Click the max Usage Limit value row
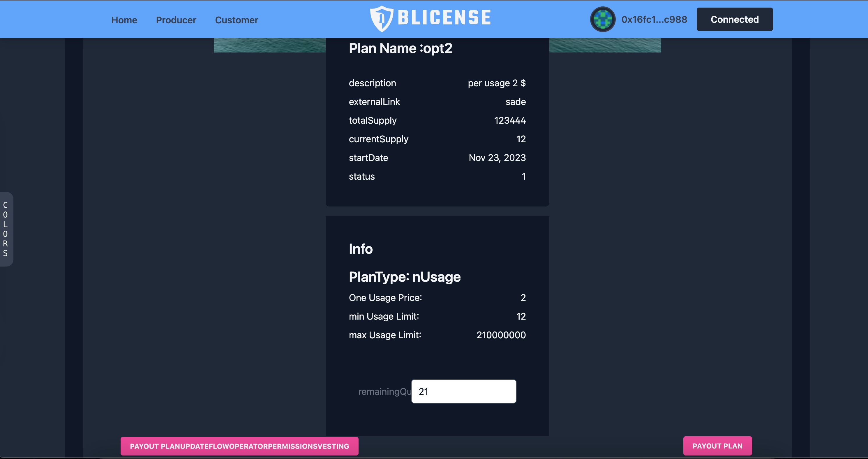 437,335
